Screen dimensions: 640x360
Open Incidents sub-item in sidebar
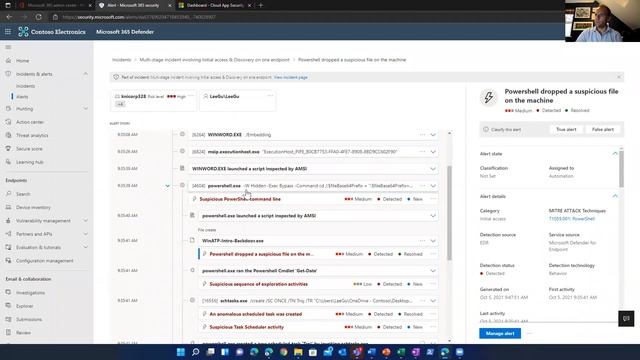(25, 86)
